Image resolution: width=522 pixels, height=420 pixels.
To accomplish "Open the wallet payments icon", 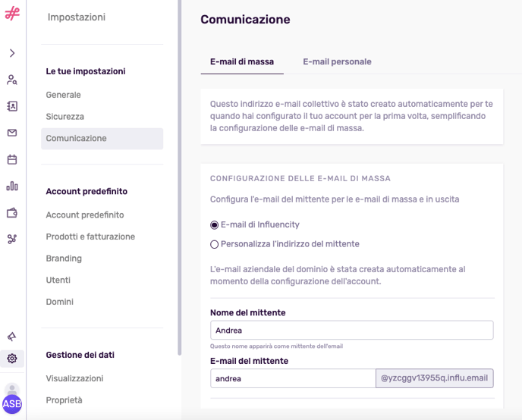I will [12, 212].
